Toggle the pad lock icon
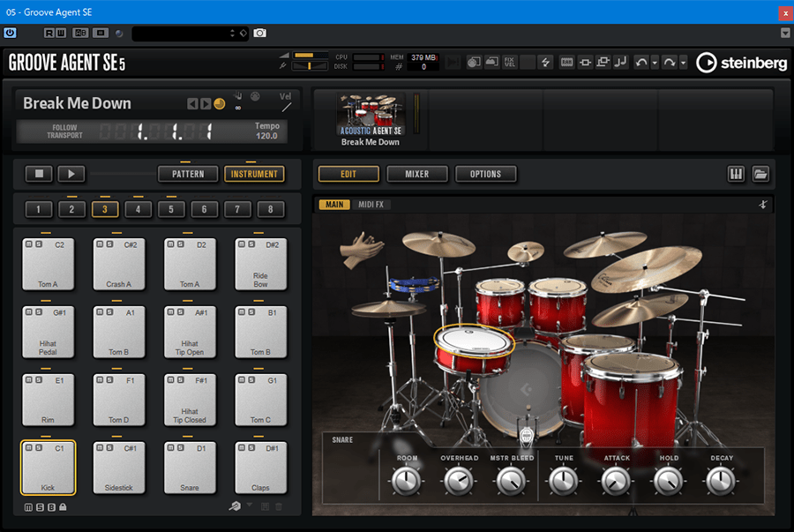 (x=63, y=506)
